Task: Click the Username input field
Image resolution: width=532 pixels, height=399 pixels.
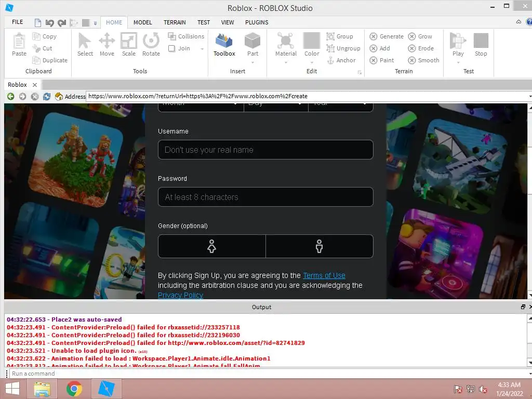Action: pos(265,150)
